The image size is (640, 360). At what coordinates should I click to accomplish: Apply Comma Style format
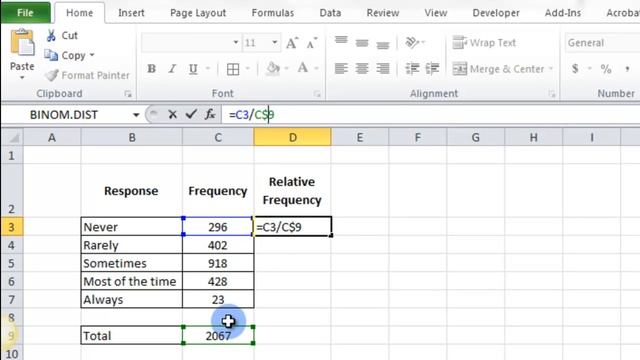coord(627,69)
